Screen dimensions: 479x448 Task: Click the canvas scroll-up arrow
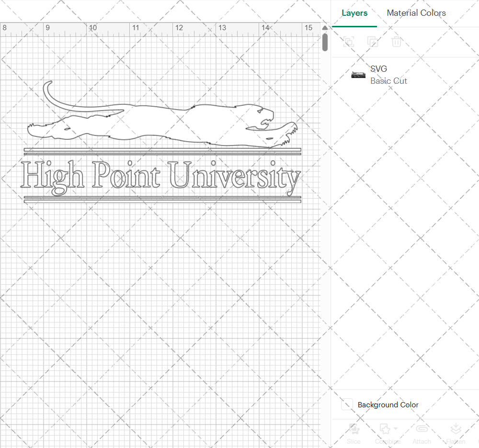pos(325,28)
